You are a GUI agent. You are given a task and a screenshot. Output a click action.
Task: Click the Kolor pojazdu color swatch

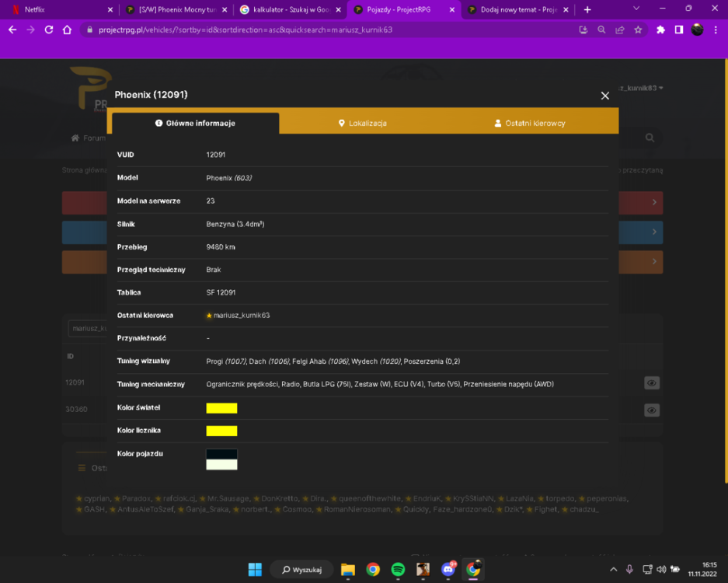click(221, 459)
